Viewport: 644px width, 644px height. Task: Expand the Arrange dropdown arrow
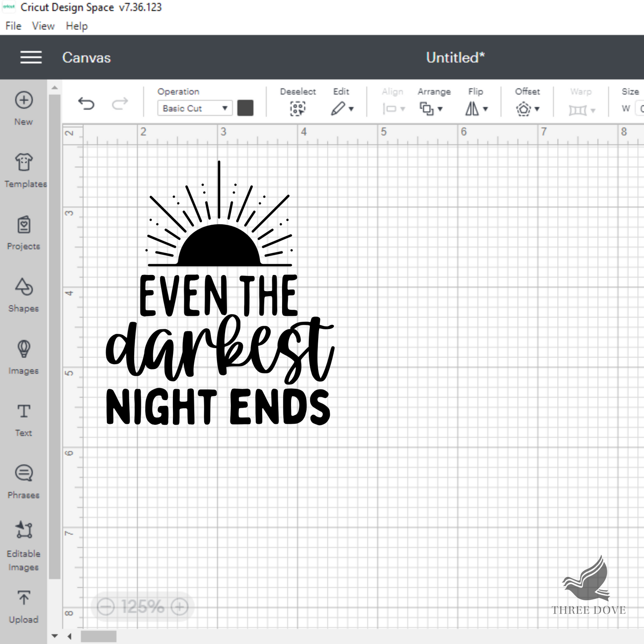(x=440, y=109)
